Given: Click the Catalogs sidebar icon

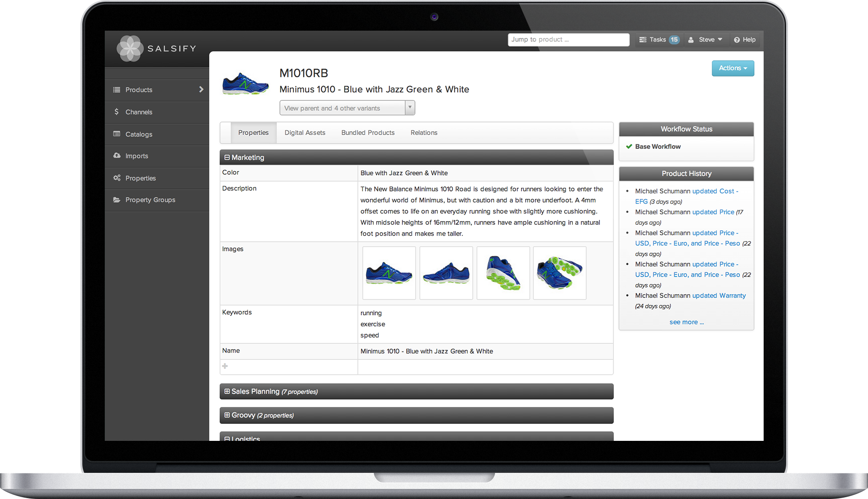Looking at the screenshot, I should pyautogui.click(x=117, y=134).
